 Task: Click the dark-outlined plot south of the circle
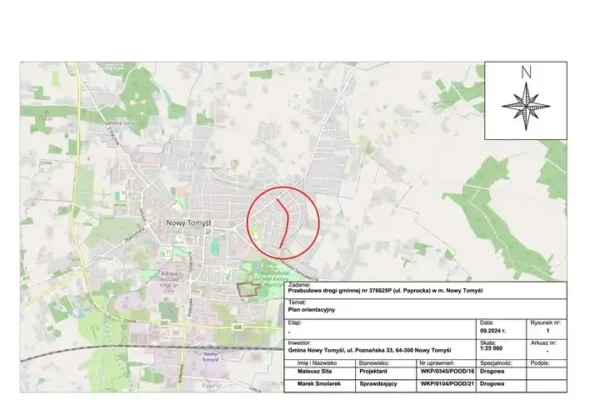pyautogui.click(x=248, y=290)
